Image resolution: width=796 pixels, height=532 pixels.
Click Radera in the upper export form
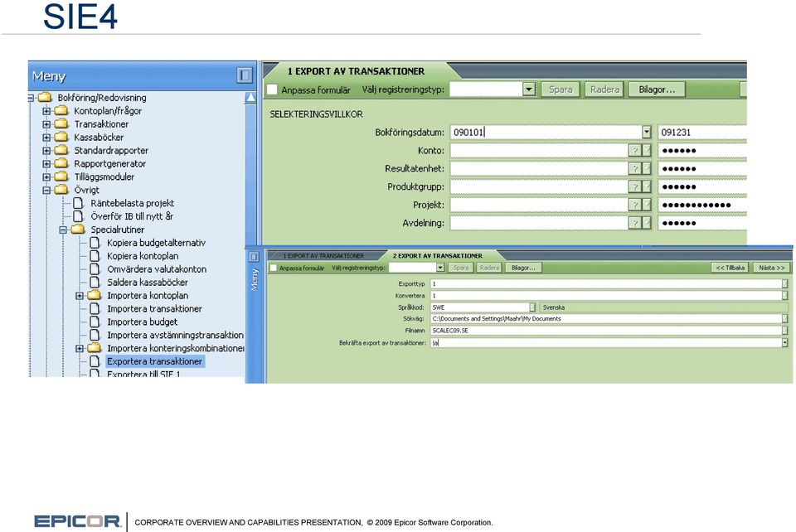pos(604,89)
